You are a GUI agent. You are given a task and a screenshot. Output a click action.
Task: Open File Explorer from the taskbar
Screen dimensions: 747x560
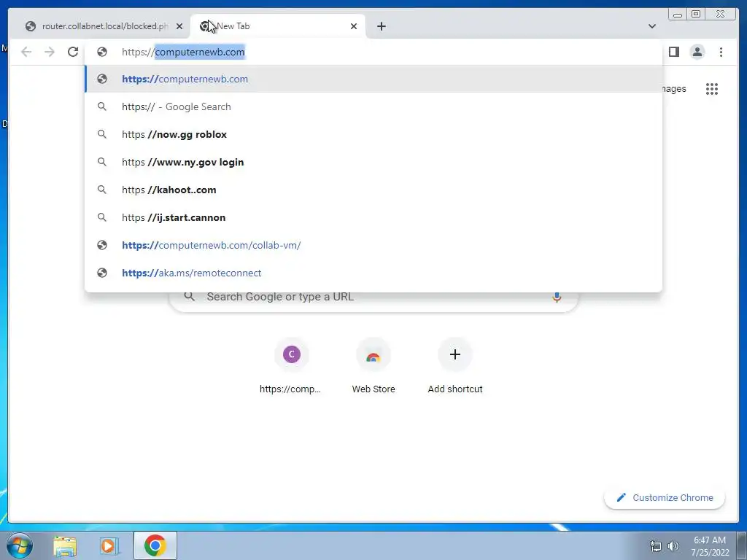pos(65,546)
